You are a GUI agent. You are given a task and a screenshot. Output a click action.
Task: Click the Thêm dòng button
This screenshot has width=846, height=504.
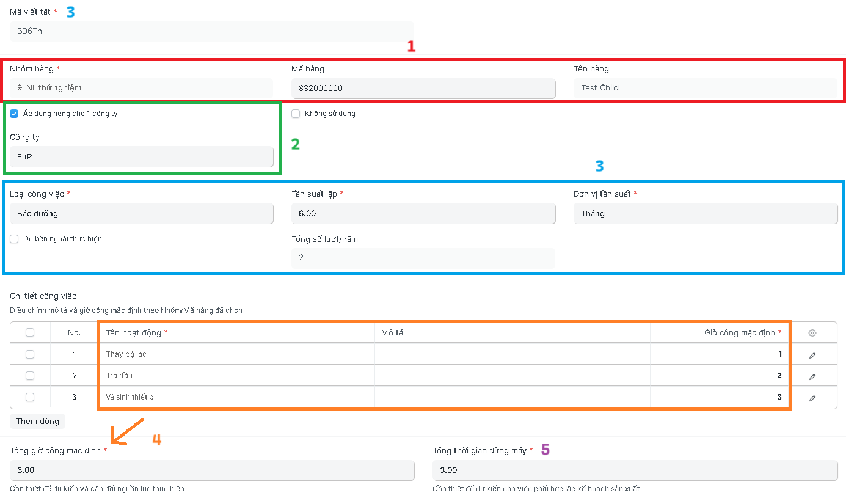37,422
